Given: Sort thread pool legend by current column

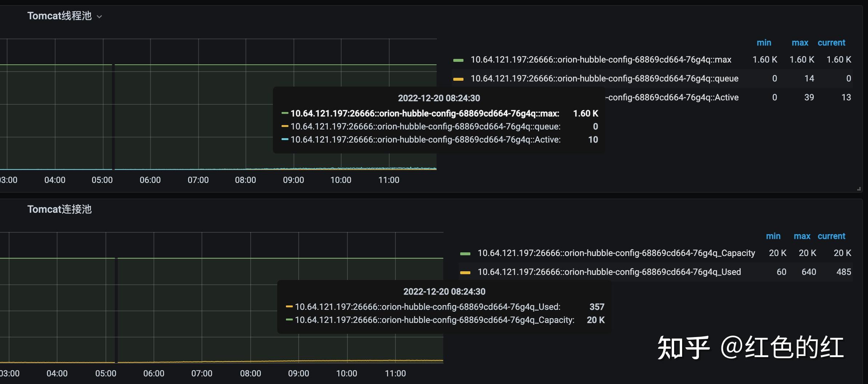Looking at the screenshot, I should click(831, 43).
